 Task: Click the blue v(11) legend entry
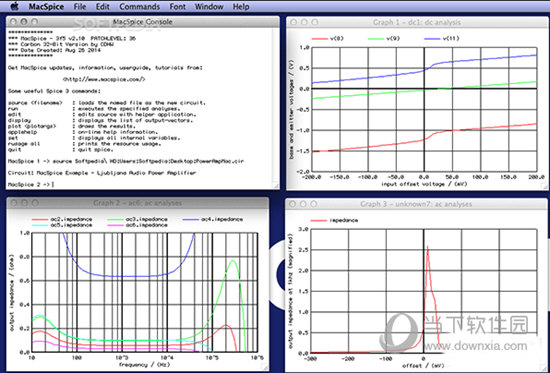[442, 38]
